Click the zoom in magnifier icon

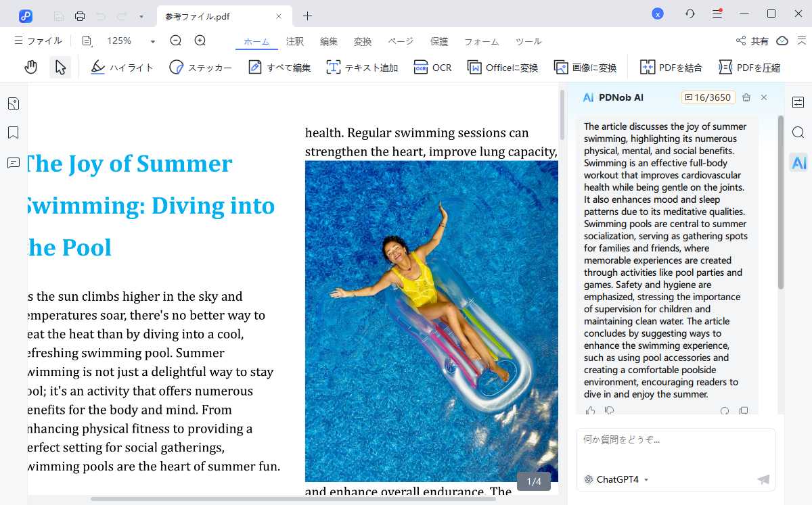200,41
